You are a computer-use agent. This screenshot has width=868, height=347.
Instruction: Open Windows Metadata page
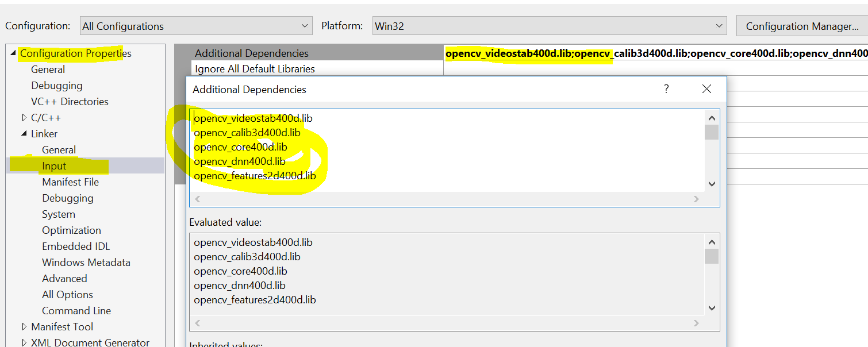click(x=86, y=263)
